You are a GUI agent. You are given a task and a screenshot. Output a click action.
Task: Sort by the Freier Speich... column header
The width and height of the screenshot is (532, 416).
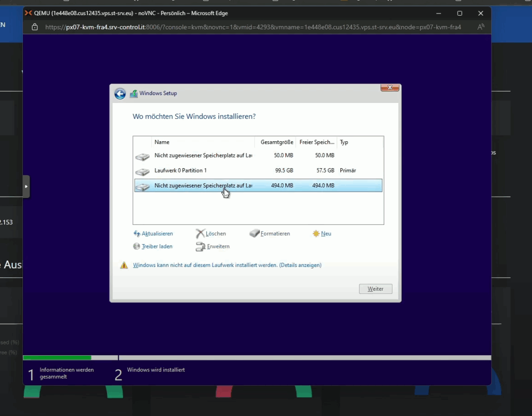point(316,142)
